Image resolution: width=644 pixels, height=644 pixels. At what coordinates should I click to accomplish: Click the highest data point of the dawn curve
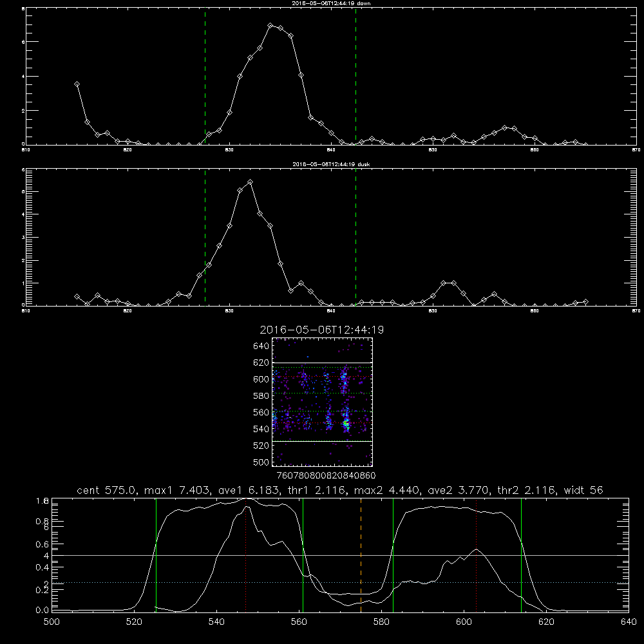(x=270, y=26)
